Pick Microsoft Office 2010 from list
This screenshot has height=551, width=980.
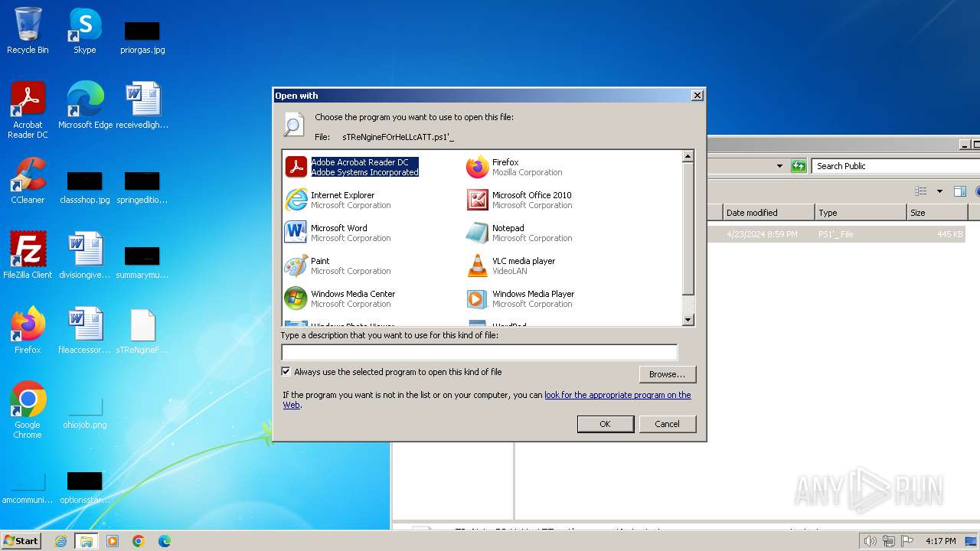click(519, 200)
